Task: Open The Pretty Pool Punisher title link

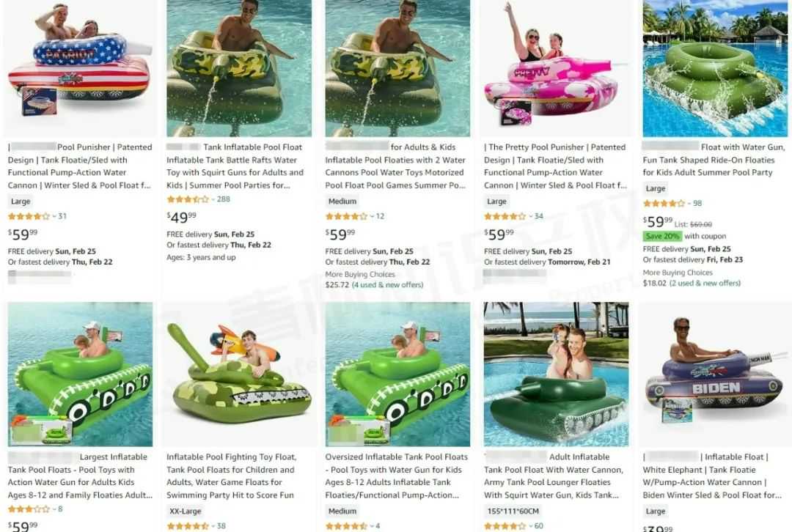Action: 536,147
